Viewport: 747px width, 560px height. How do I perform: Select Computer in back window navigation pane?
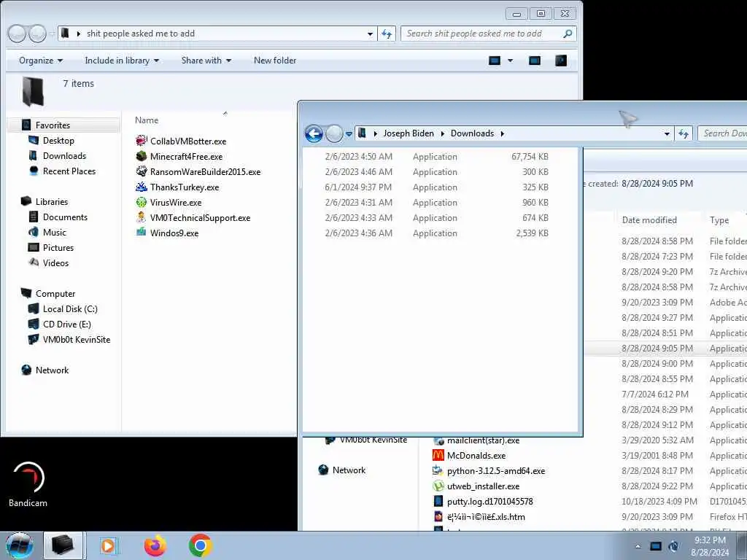(x=55, y=293)
